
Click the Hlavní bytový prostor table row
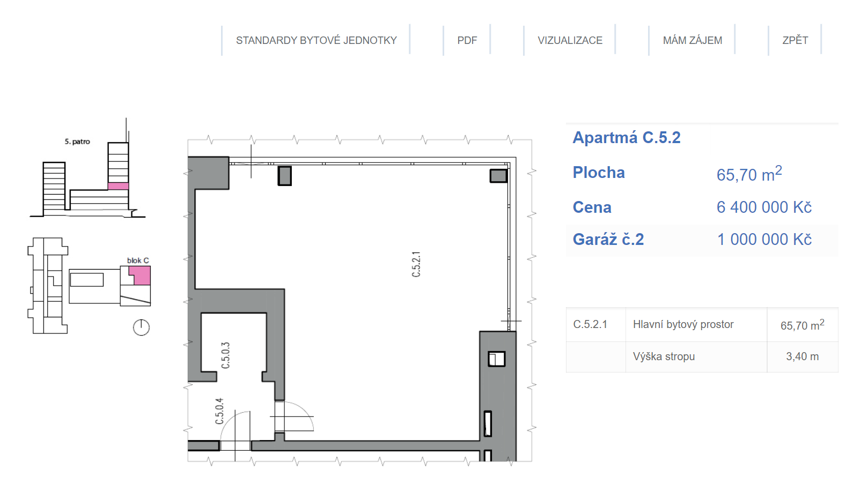(702, 325)
